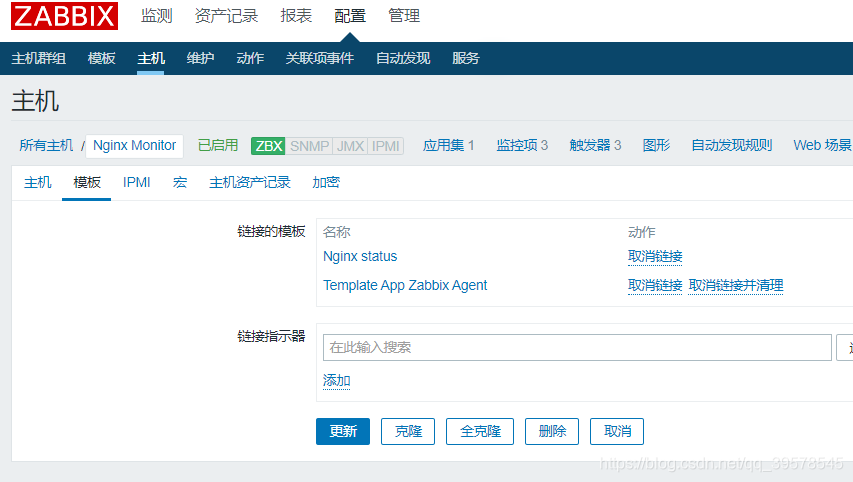This screenshot has height=482, width=853.
Task: Click the IPMI availability badge
Action: point(386,146)
